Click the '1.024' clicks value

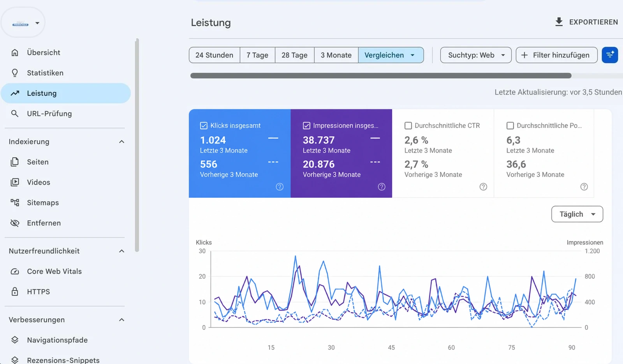coord(213,140)
